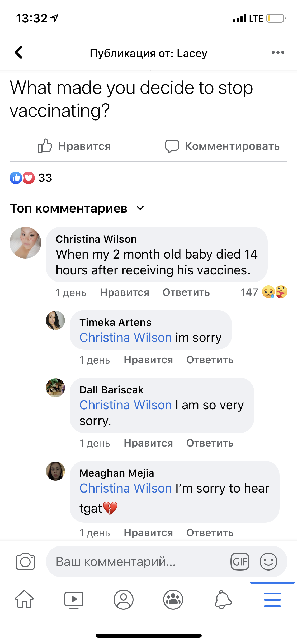
Task: Open the hamburger menu tab
Action: tap(272, 599)
